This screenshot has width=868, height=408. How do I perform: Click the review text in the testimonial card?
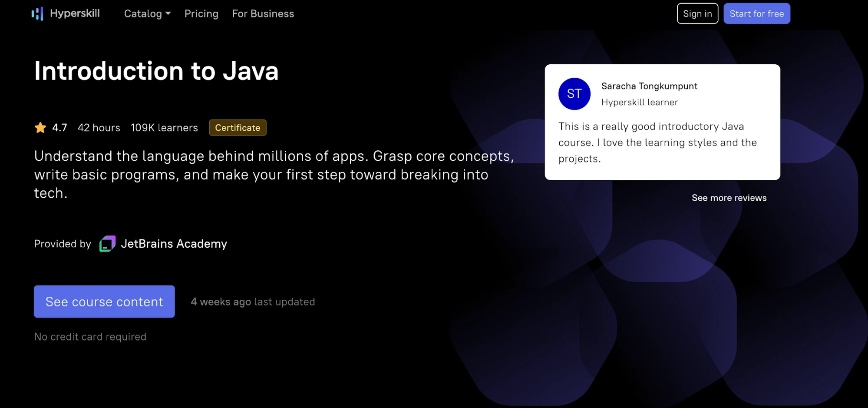[x=657, y=143]
